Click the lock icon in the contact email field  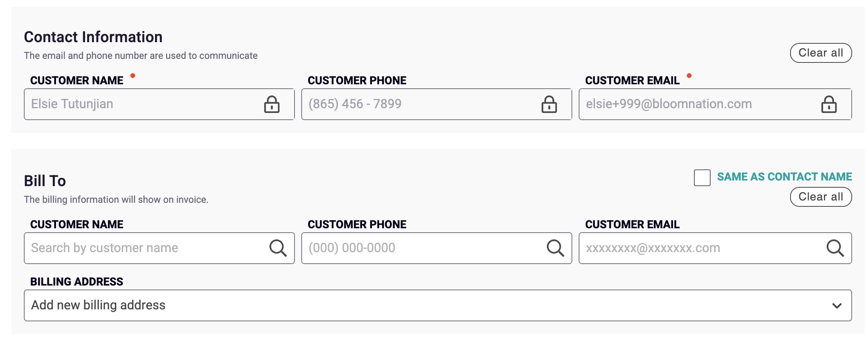click(829, 104)
